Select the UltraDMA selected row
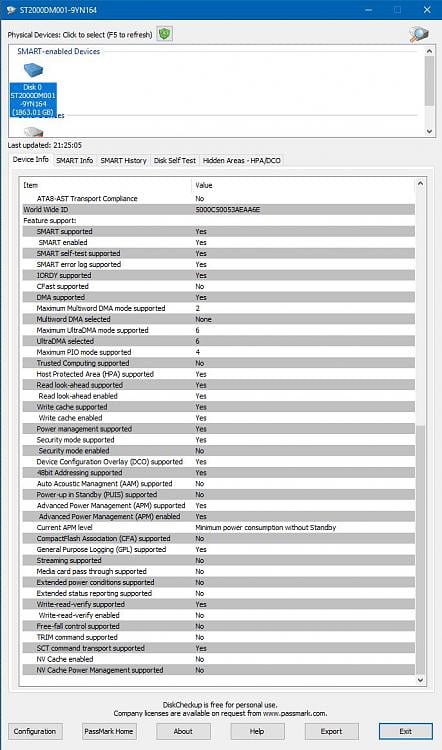The height and width of the screenshot is (750, 442). pyautogui.click(x=218, y=341)
